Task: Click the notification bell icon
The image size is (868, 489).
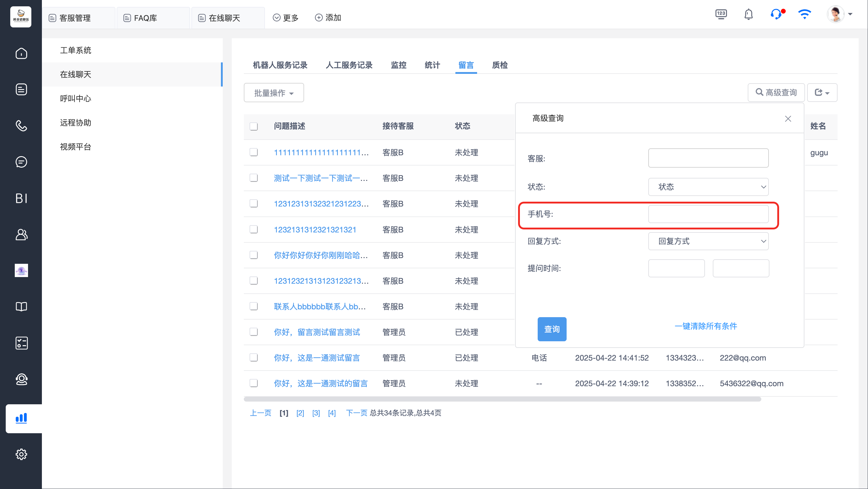Action: coord(748,14)
